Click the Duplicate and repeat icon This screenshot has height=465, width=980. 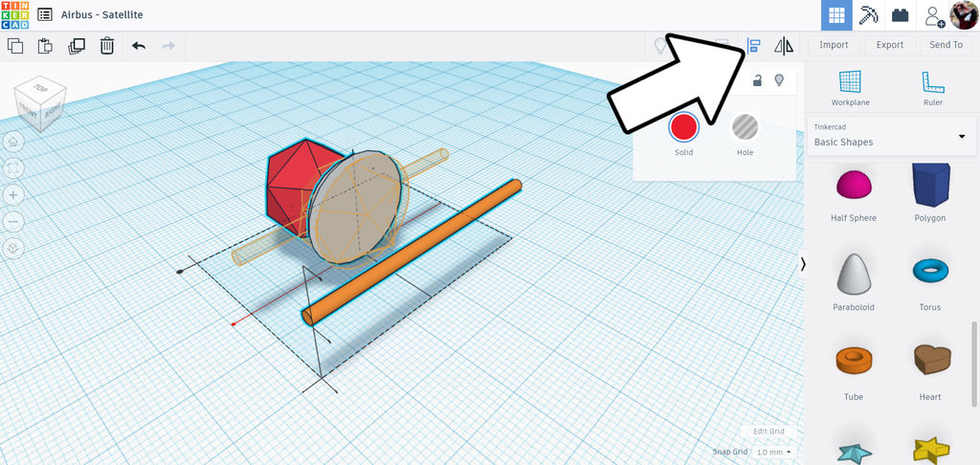(77, 46)
